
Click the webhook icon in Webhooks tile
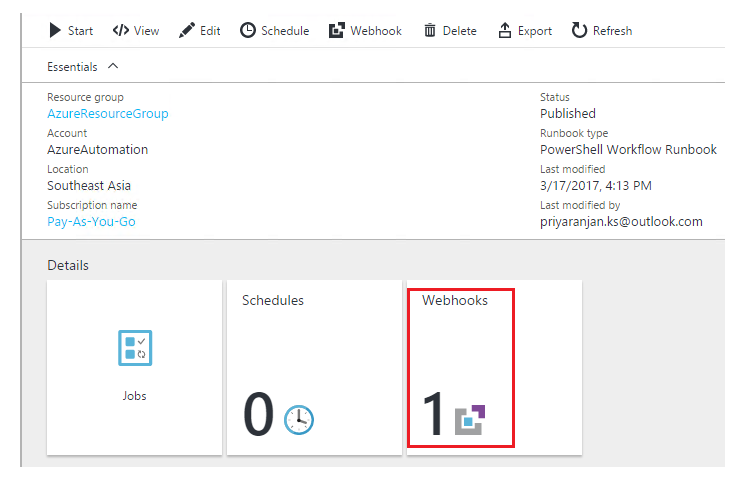pos(470,420)
